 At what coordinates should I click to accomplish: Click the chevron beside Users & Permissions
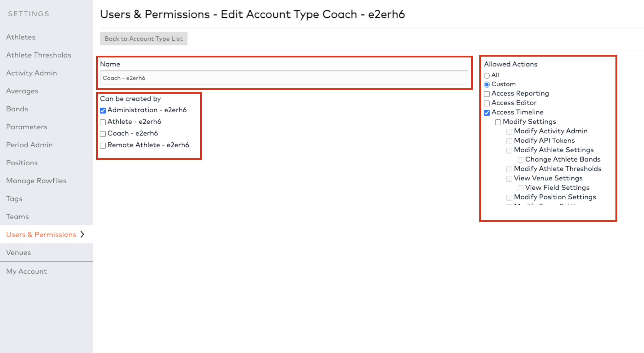[82, 234]
